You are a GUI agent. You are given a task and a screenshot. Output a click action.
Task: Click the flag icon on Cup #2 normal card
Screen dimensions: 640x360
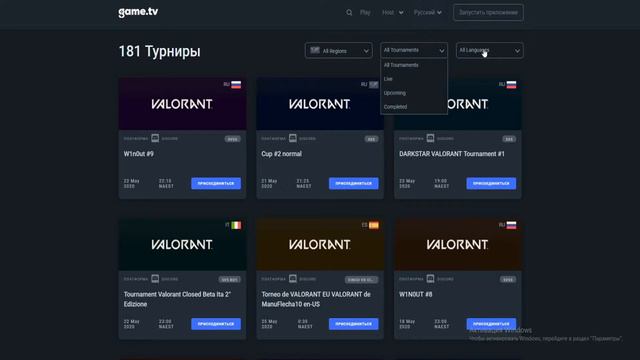(373, 84)
